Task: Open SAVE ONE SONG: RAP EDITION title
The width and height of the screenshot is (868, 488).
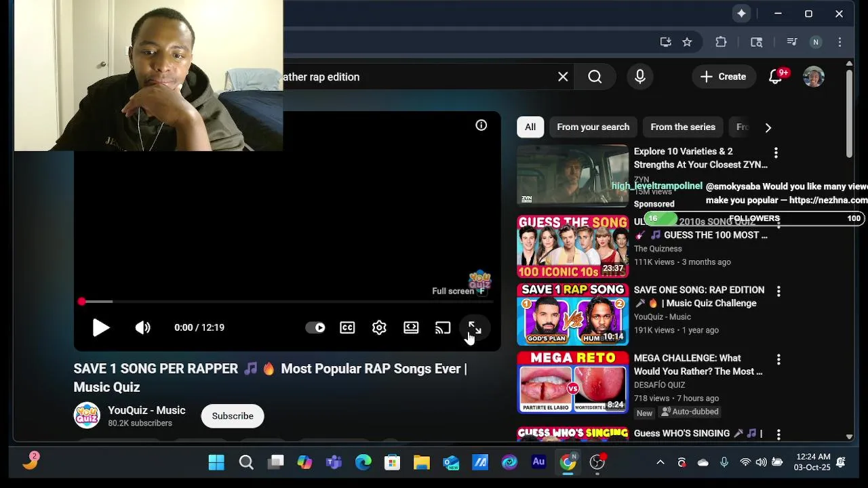Action: (x=699, y=296)
